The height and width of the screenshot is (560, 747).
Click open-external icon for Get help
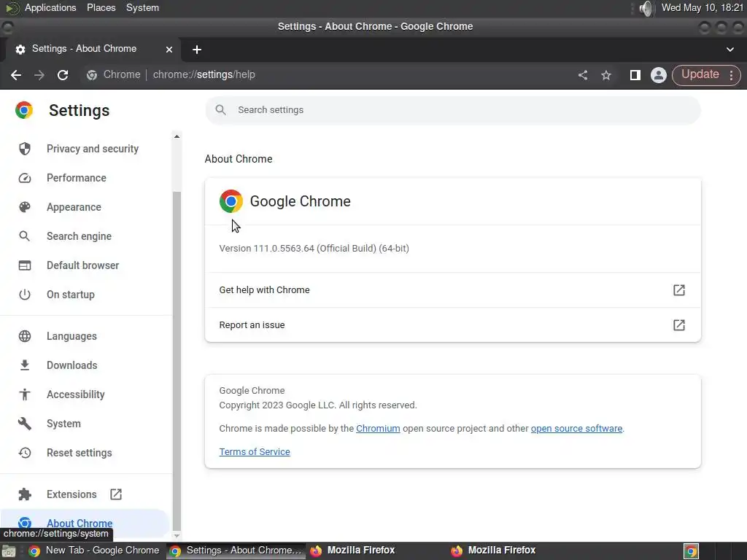(679, 290)
